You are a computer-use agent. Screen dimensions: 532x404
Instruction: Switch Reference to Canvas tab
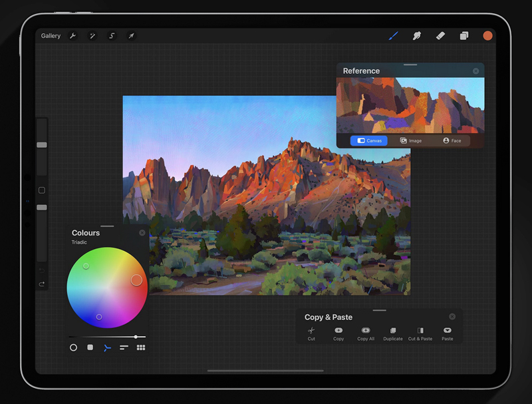coord(369,140)
